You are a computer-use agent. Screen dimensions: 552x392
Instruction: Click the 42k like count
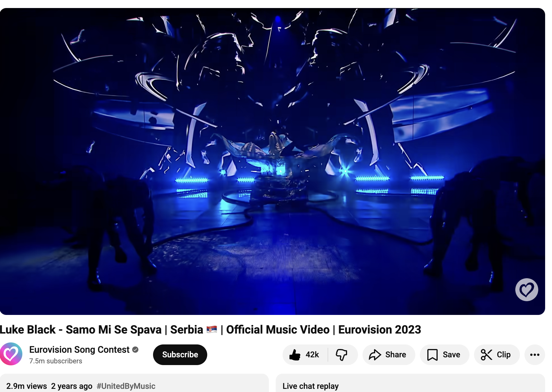pos(312,355)
